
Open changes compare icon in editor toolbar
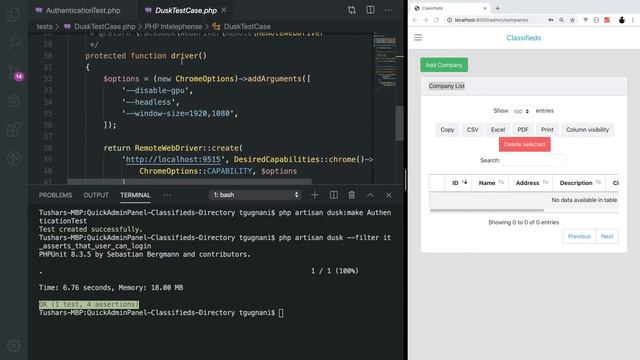coord(351,10)
